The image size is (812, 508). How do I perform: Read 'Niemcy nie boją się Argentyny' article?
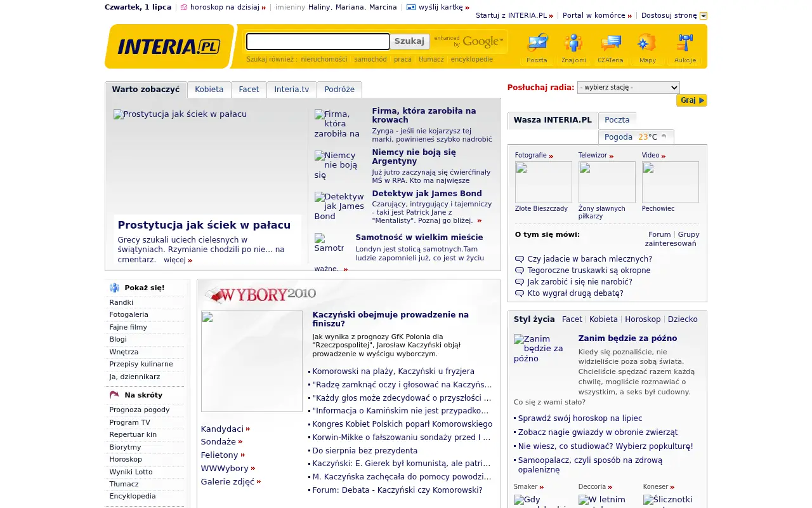(x=414, y=157)
